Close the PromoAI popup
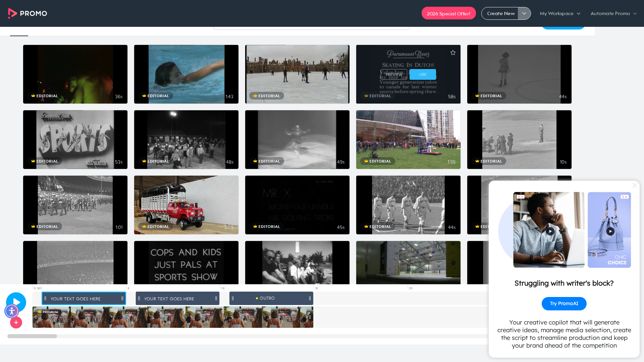The height and width of the screenshot is (362, 644). [x=635, y=185]
